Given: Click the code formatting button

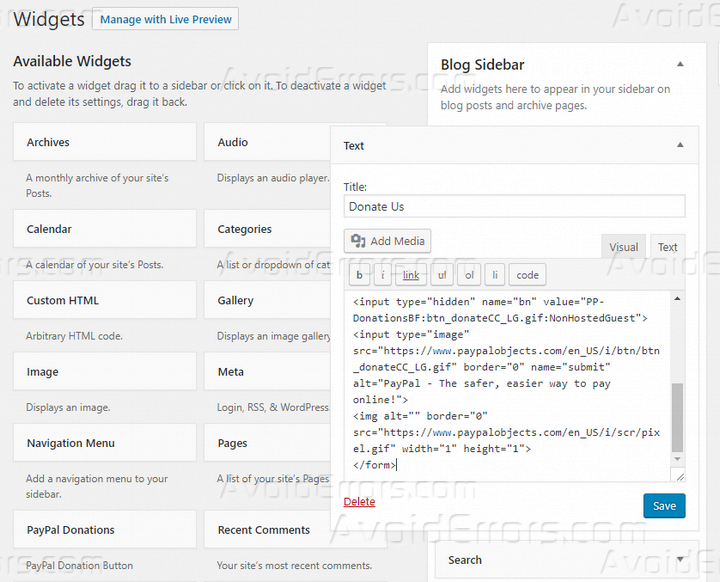Looking at the screenshot, I should 527,275.
